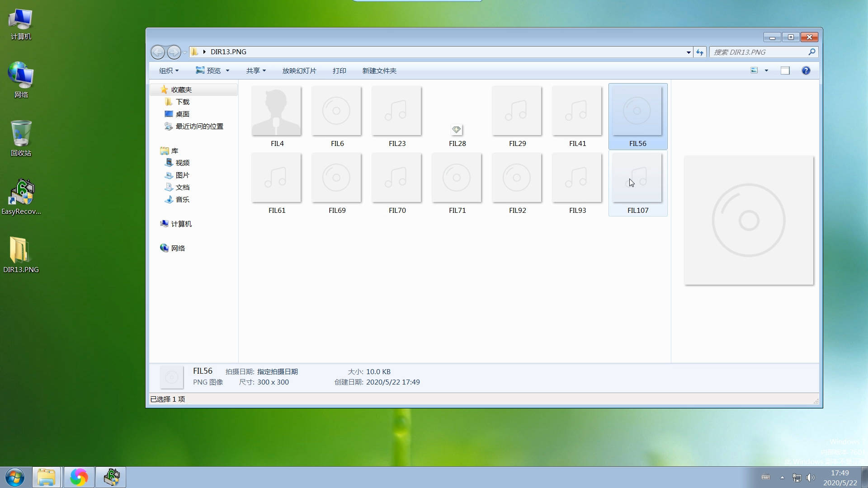Open the 共享 menu
The width and height of the screenshot is (868, 488).
click(256, 70)
